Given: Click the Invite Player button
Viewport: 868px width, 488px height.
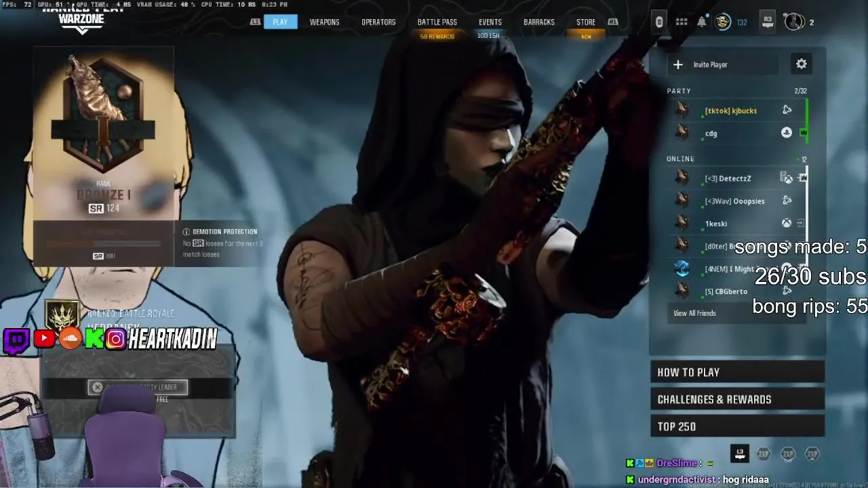Looking at the screenshot, I should pos(722,64).
